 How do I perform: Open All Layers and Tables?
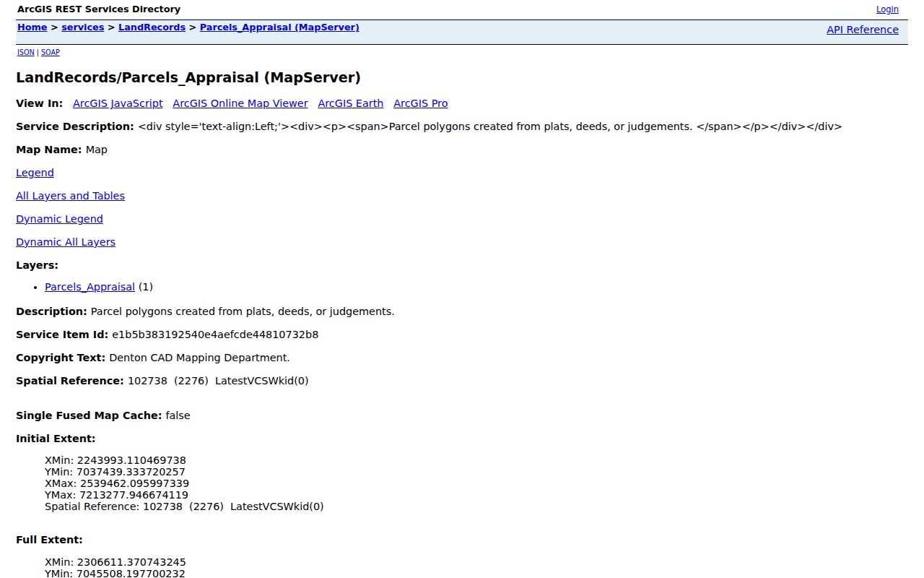[x=70, y=196]
